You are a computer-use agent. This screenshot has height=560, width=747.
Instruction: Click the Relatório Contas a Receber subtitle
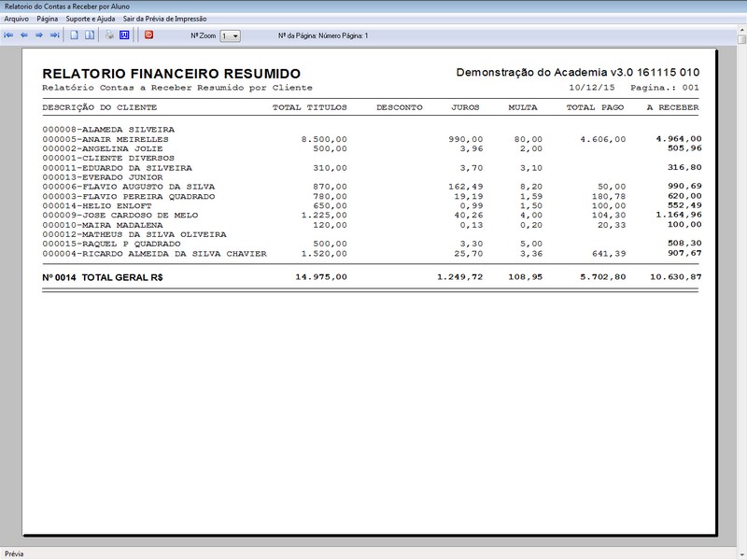[177, 88]
